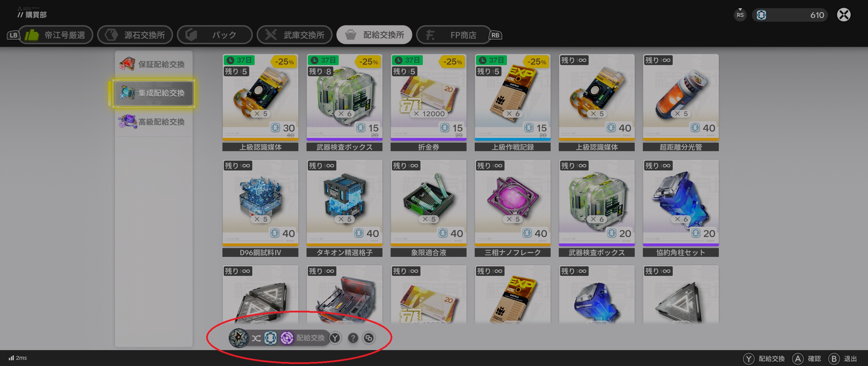Open the 武庫交換所 tab
This screenshot has height=366, width=868.
295,35
